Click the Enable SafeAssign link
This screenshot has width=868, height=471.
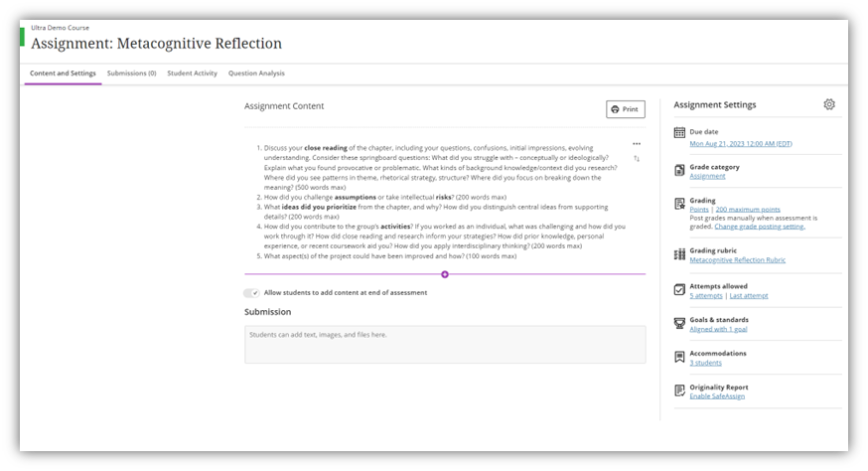tap(717, 396)
